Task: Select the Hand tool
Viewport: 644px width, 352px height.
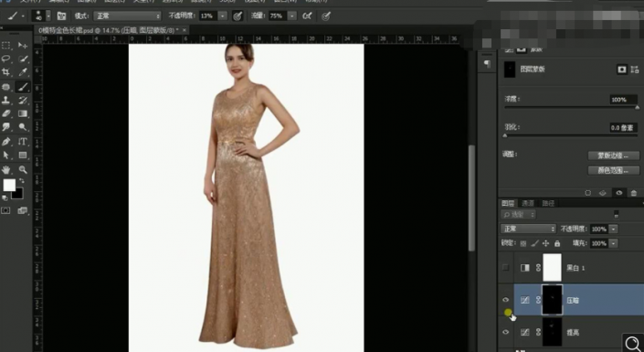Action: click(6, 169)
